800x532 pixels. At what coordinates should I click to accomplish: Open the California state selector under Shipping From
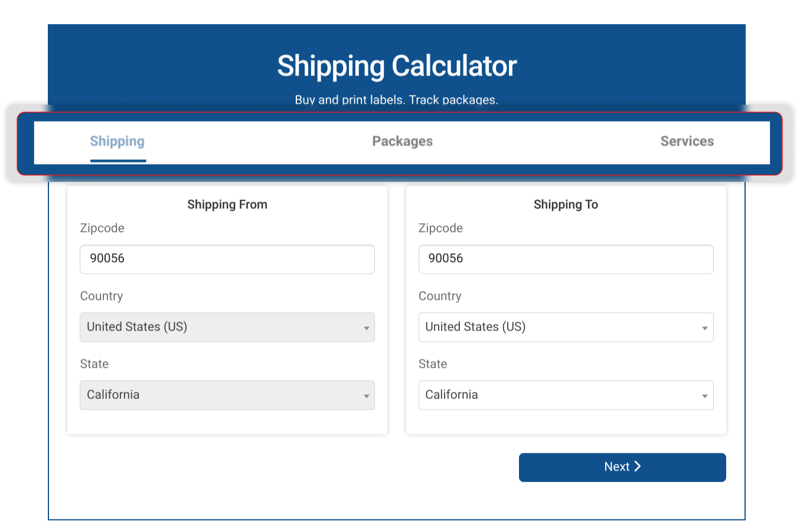pos(227,395)
